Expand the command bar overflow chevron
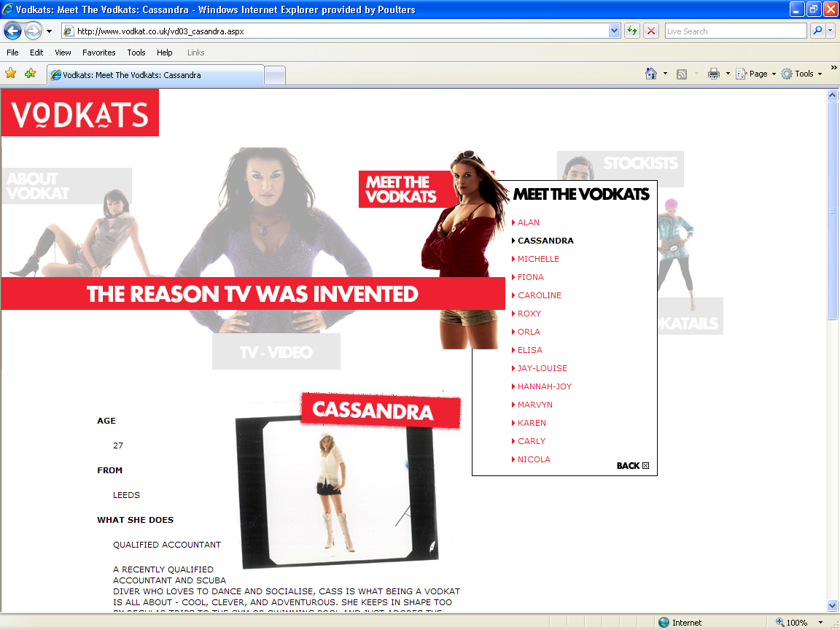Screen dimensions: 840x630 coord(833,68)
